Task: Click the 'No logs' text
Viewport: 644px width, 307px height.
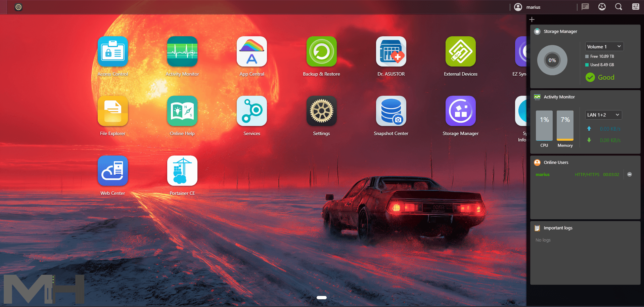Action: tap(543, 240)
